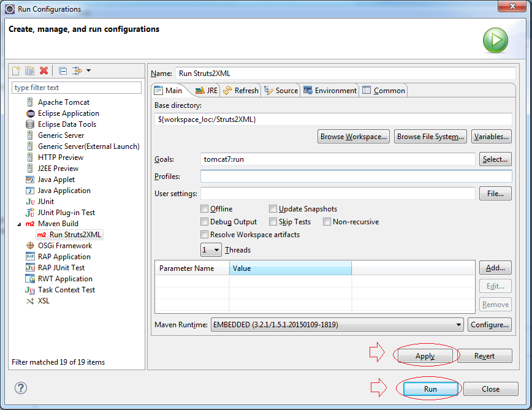Click the Variables button

(492, 136)
